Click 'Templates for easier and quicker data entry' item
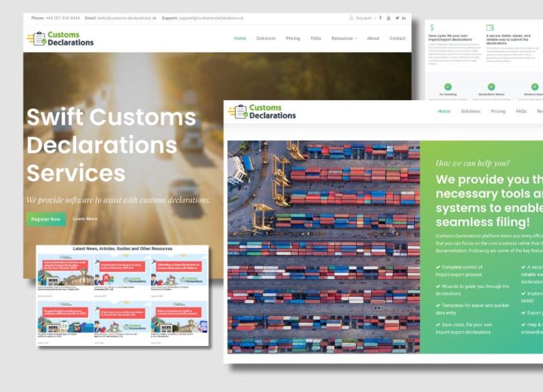The image size is (543, 392). point(472,309)
